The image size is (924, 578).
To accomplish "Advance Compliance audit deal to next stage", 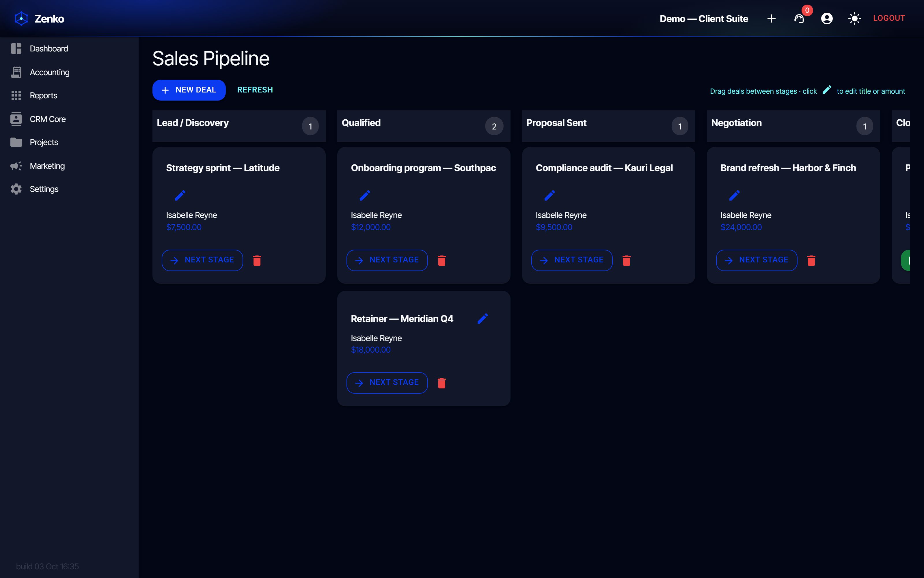I will click(x=572, y=260).
